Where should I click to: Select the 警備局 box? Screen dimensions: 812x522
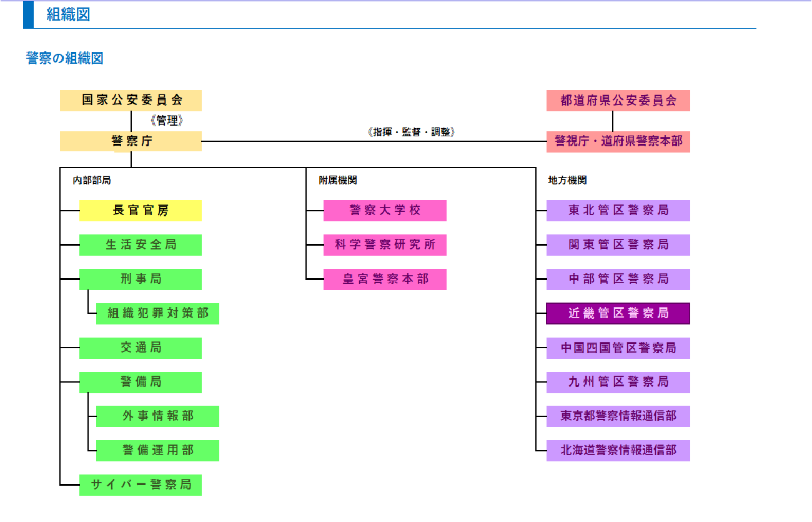click(141, 382)
